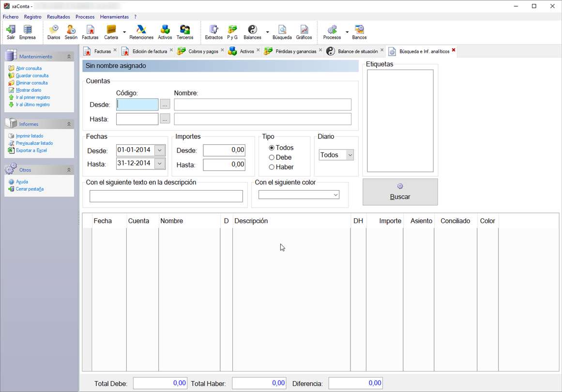Open P y G from the toolbar
The width and height of the screenshot is (562, 392).
pos(232,32)
